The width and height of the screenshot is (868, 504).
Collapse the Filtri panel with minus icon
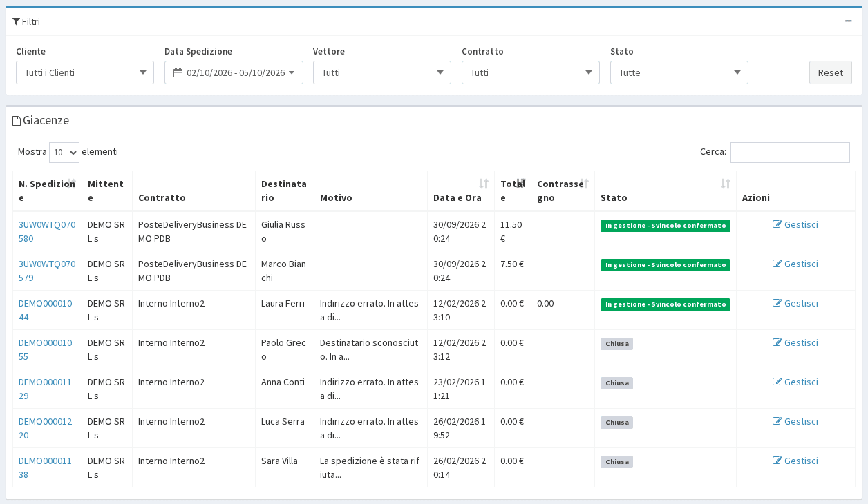tap(848, 21)
